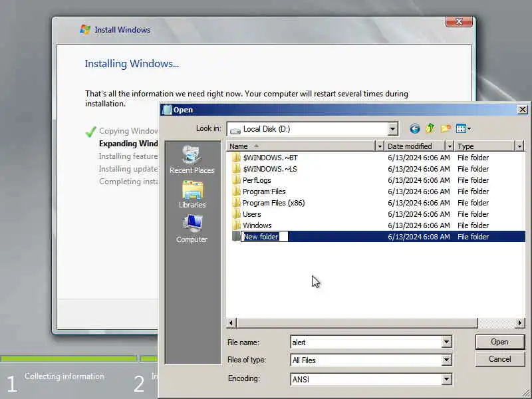Click the New folder rename text box
532x399 pixels.
(x=264, y=237)
